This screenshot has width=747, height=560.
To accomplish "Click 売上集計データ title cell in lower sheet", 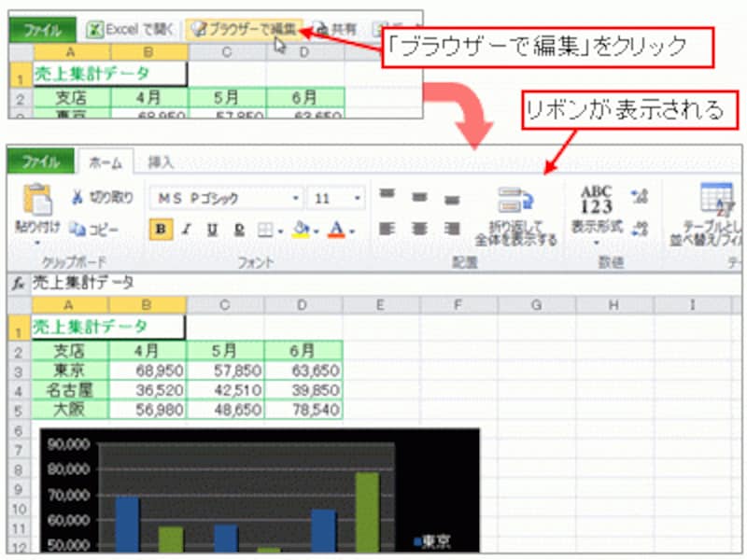I will (108, 328).
